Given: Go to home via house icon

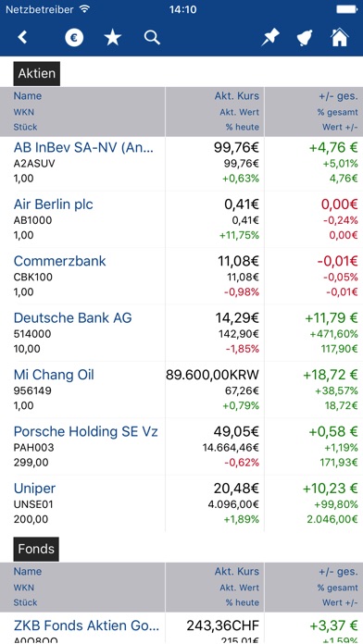Looking at the screenshot, I should click(340, 37).
